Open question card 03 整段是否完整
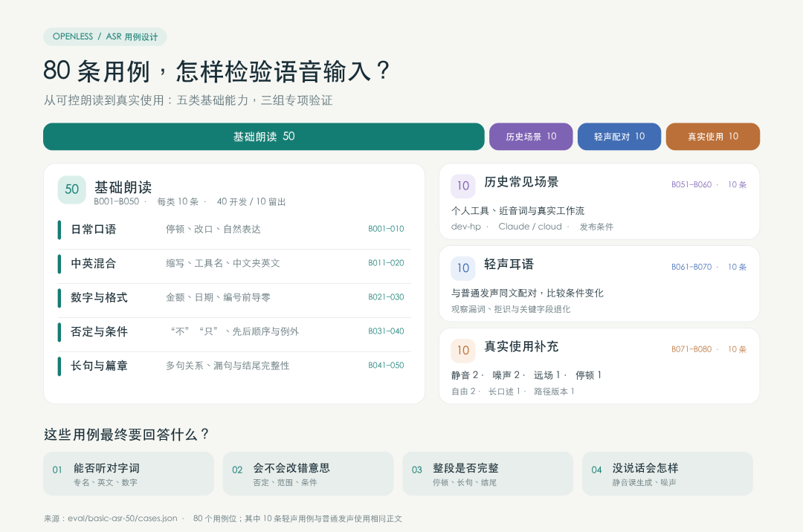The height and width of the screenshot is (532, 803). point(488,474)
